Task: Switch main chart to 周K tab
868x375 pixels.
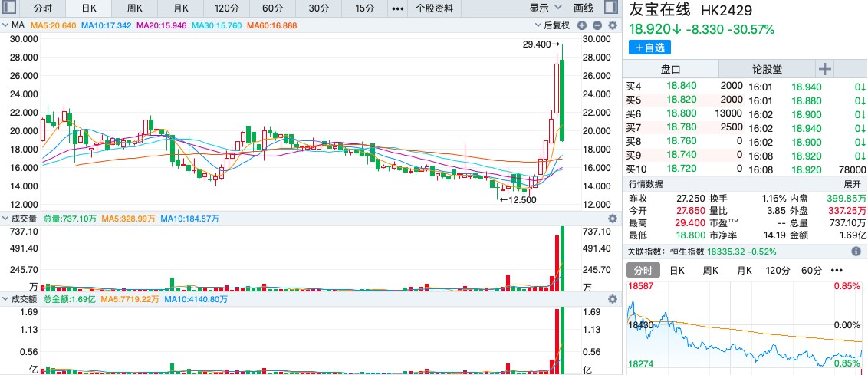Action: tap(135, 8)
